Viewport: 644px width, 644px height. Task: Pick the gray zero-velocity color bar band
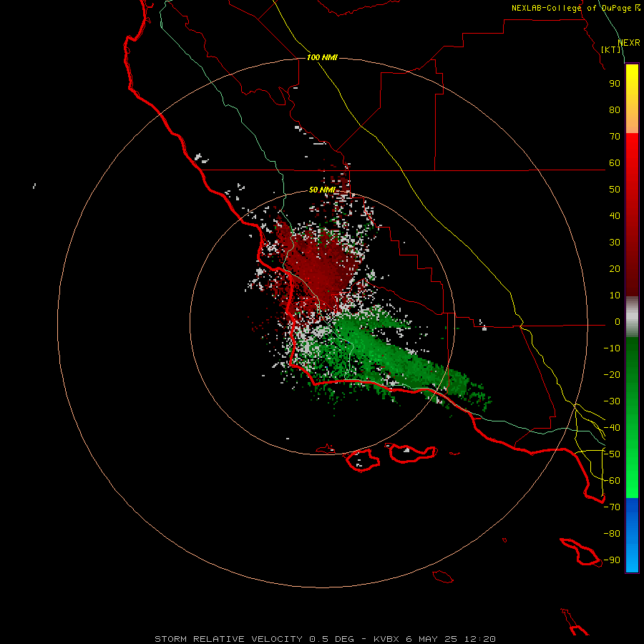pos(632,317)
